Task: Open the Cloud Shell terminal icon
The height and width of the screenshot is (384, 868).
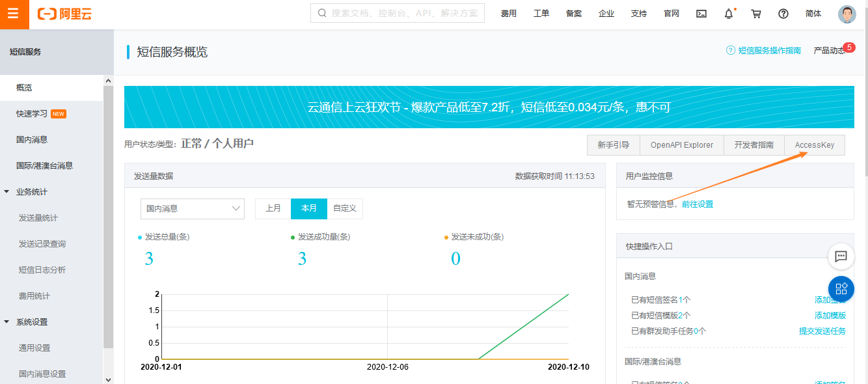Action: click(701, 14)
